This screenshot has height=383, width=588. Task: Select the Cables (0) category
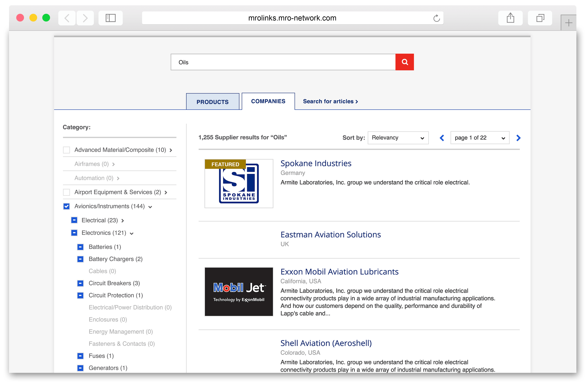[x=102, y=271]
